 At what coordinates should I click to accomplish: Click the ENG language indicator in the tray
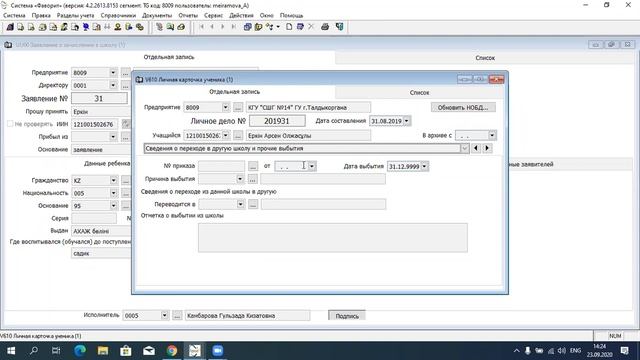click(x=576, y=351)
